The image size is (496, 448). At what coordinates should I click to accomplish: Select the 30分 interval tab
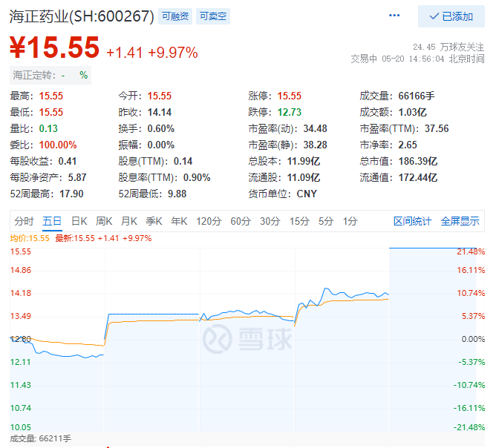270,221
